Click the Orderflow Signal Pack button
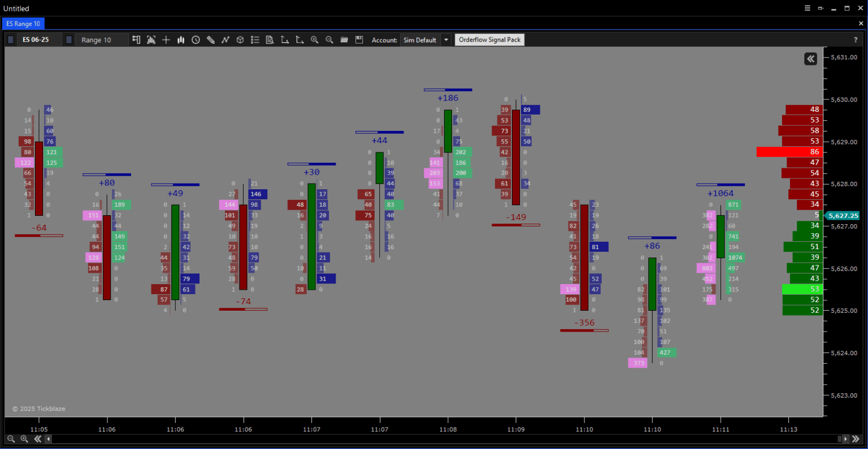Viewport: 868px width, 449px height. click(x=489, y=40)
